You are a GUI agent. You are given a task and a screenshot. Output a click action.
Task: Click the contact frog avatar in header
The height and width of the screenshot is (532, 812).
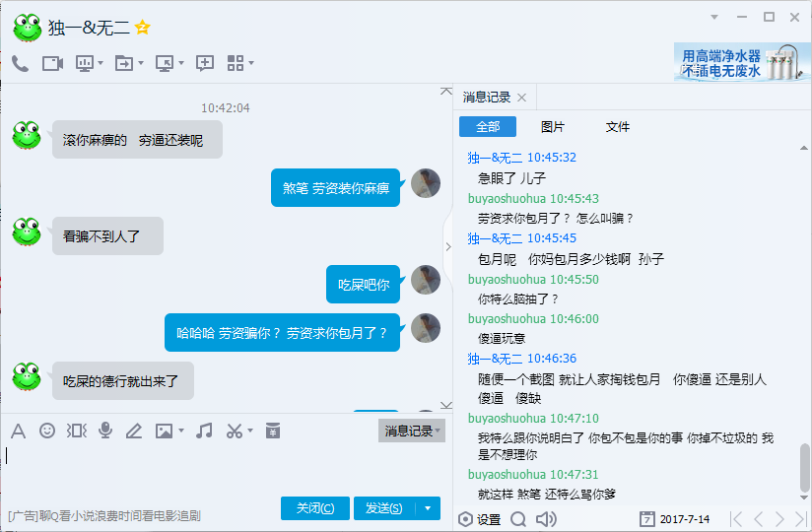(28, 28)
